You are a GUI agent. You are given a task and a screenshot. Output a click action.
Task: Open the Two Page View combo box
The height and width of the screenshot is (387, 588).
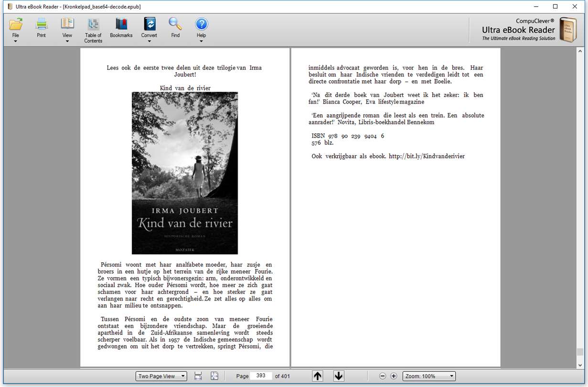point(161,376)
